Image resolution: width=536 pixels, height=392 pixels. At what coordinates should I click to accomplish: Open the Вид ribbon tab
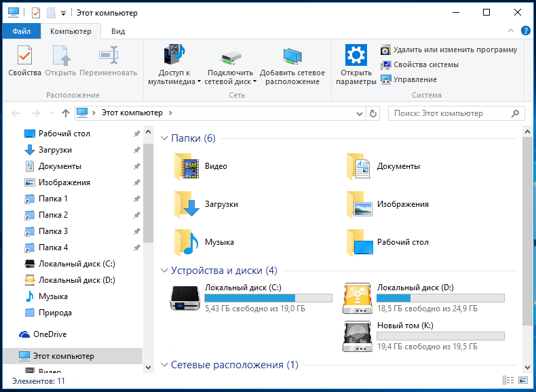pos(118,31)
